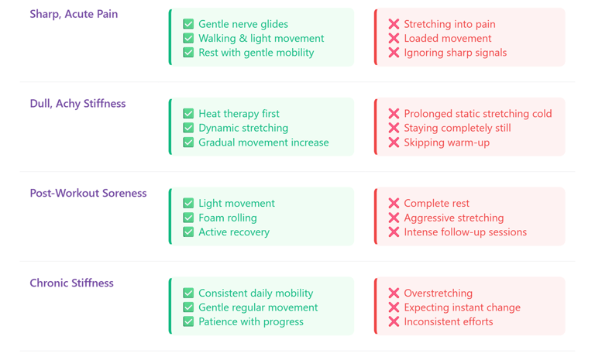Click the Chronic Stiffness heading
The width and height of the screenshot is (595, 364).
(x=71, y=283)
